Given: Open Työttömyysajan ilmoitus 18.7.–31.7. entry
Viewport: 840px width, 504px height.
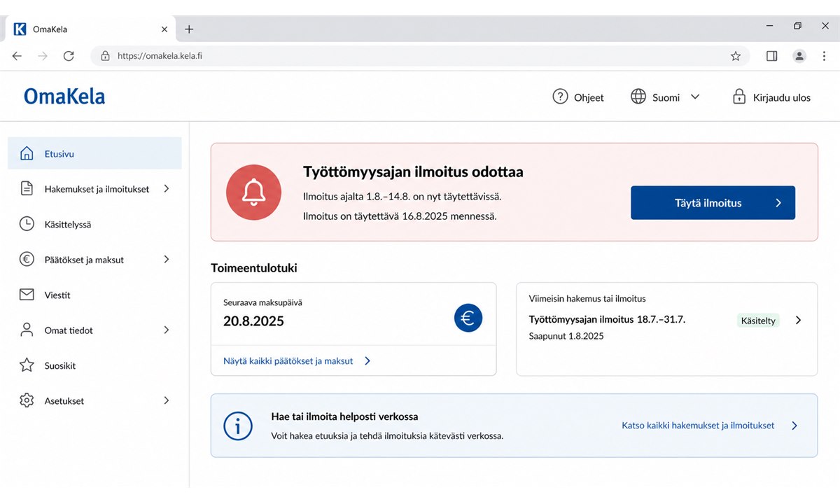Looking at the screenshot, I should click(607, 319).
